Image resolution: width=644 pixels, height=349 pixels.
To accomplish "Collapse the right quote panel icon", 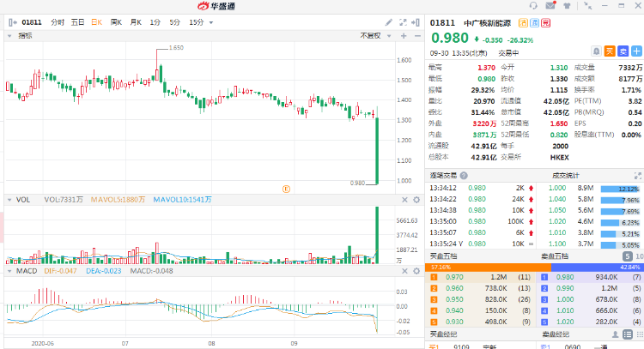I will 416,22.
